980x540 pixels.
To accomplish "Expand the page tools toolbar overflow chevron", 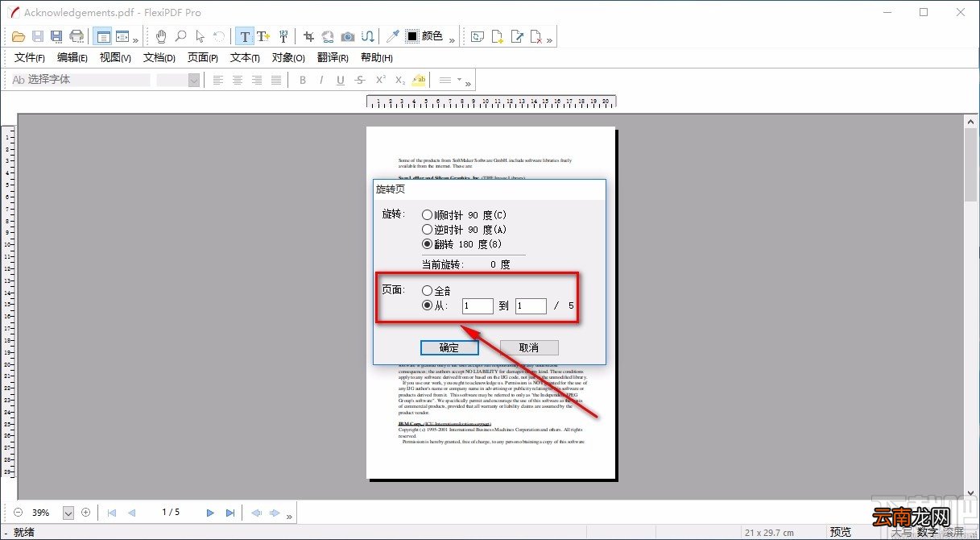I will 550,39.
